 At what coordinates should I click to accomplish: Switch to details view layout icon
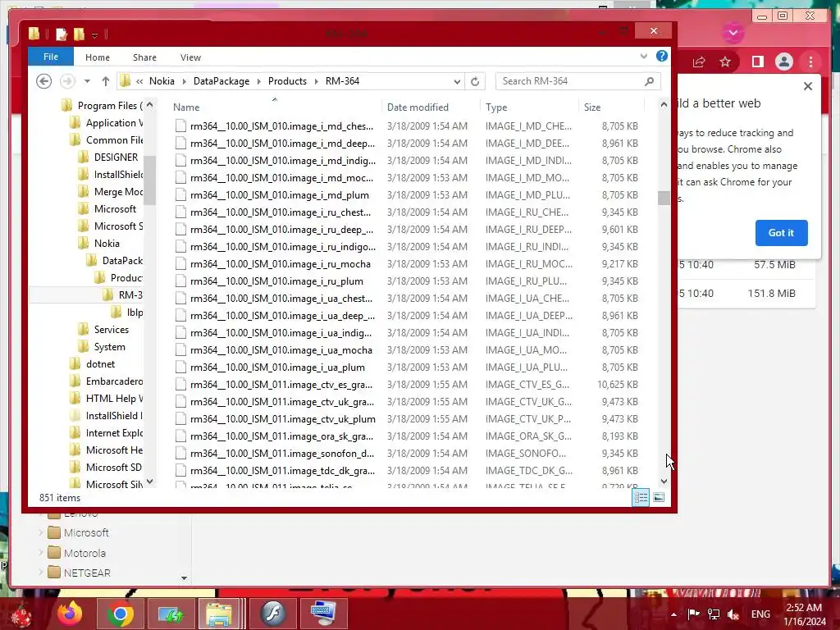click(x=641, y=497)
